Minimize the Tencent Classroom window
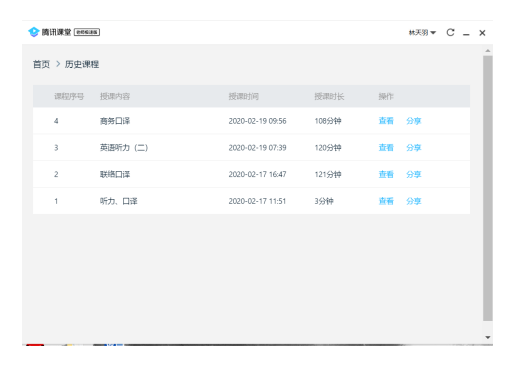Screen dimensions: 514x373 pyautogui.click(x=466, y=34)
